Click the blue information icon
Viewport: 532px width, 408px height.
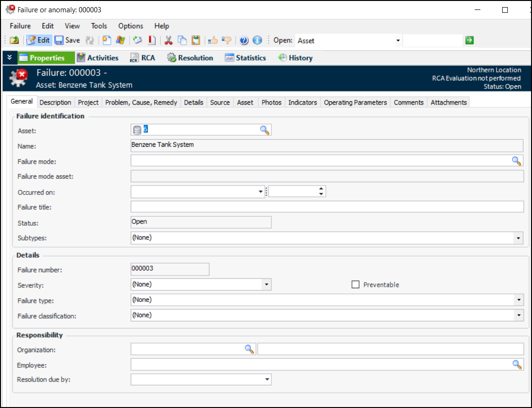tap(257, 40)
